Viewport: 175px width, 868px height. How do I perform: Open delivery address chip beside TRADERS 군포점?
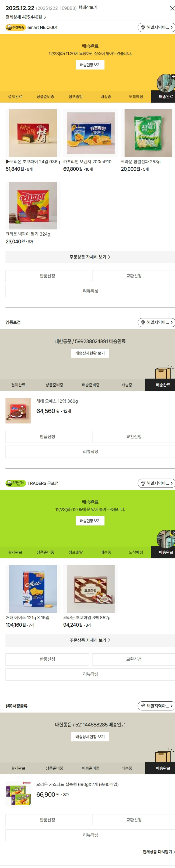tap(156, 483)
